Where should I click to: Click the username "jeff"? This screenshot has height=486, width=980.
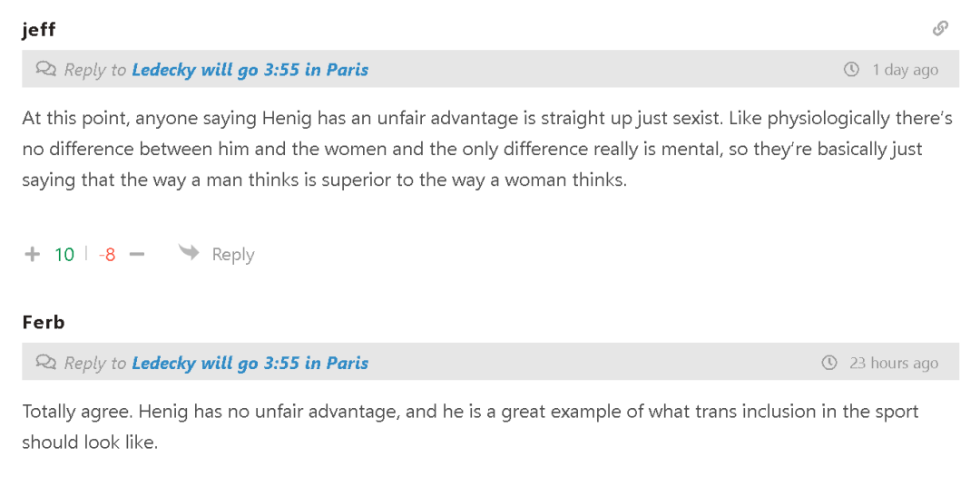tap(39, 29)
